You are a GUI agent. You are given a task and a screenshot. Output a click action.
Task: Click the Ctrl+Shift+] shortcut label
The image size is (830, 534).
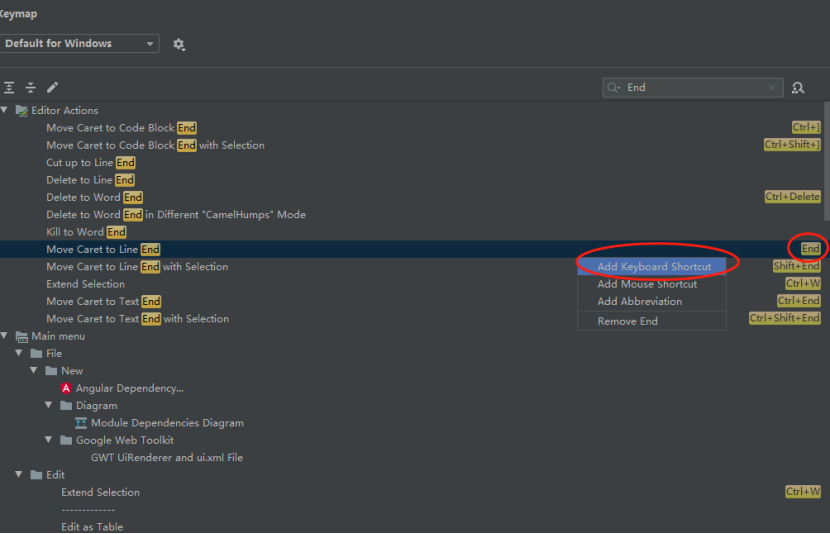point(792,144)
